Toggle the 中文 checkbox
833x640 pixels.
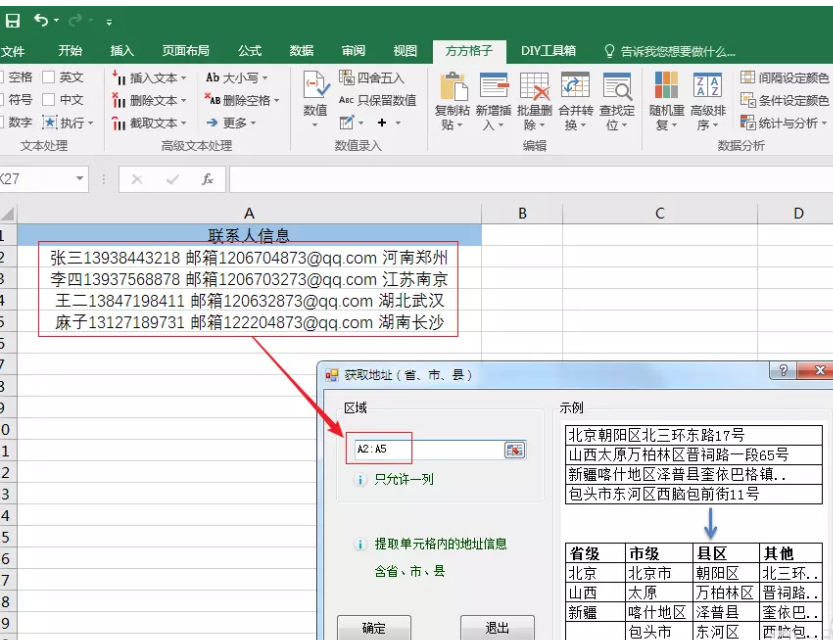coord(48,100)
